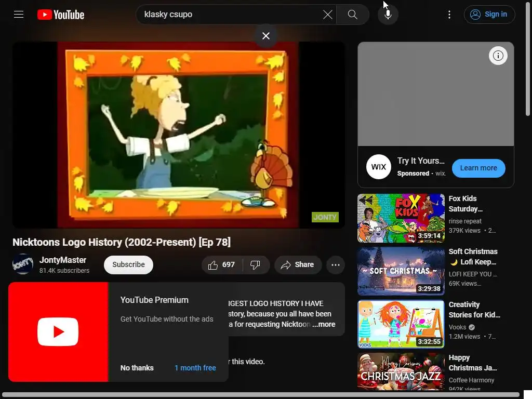The image size is (532, 399).
Task: Open Vooks channel name
Action: click(457, 327)
